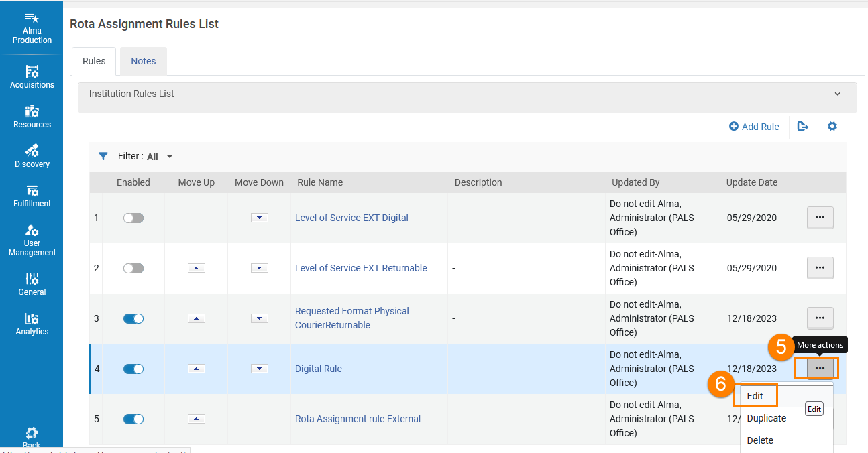Switch to the Notes tab
Screen dimensions: 868x453
pos(144,61)
